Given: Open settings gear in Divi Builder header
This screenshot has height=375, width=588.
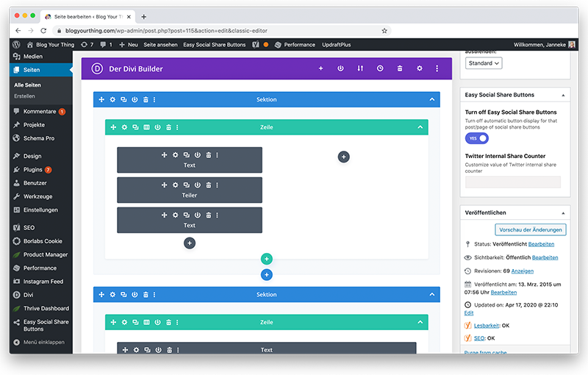Looking at the screenshot, I should pos(419,68).
